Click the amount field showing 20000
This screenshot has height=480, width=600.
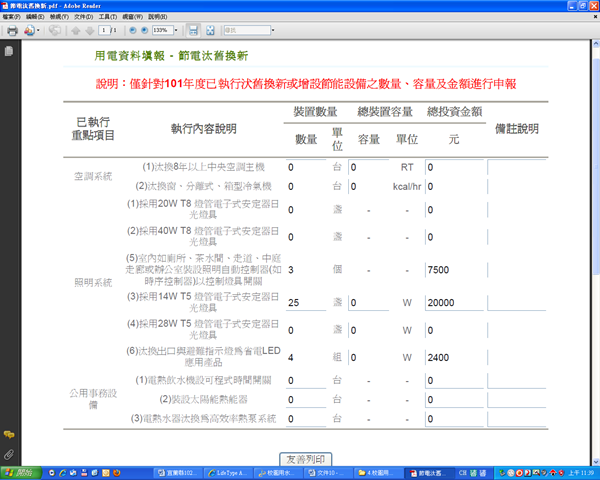[454, 303]
